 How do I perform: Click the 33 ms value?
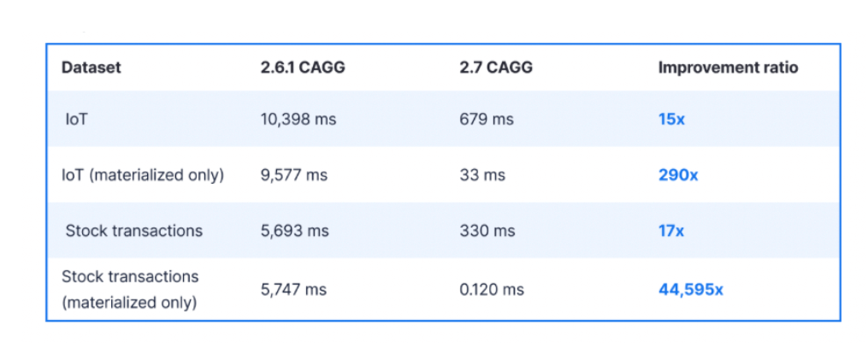point(482,174)
